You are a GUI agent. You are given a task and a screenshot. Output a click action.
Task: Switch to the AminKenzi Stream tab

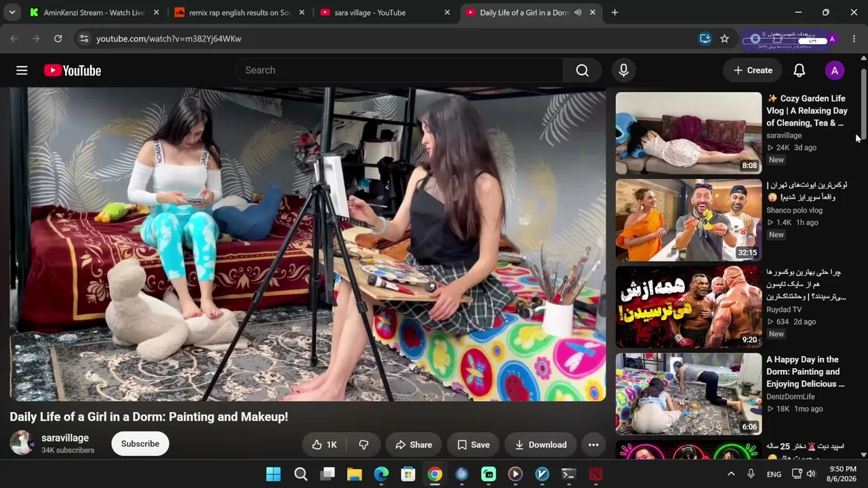pos(94,12)
